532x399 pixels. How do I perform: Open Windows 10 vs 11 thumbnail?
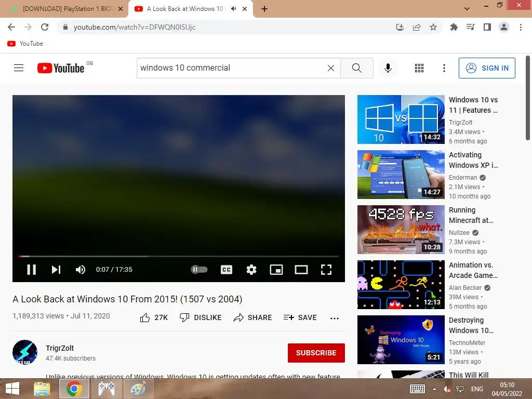401,119
